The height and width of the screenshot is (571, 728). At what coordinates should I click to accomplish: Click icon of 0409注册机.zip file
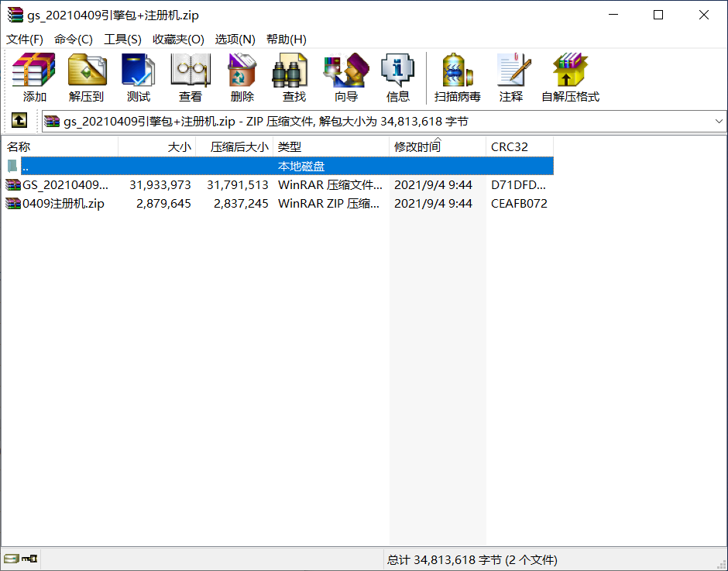tap(13, 204)
